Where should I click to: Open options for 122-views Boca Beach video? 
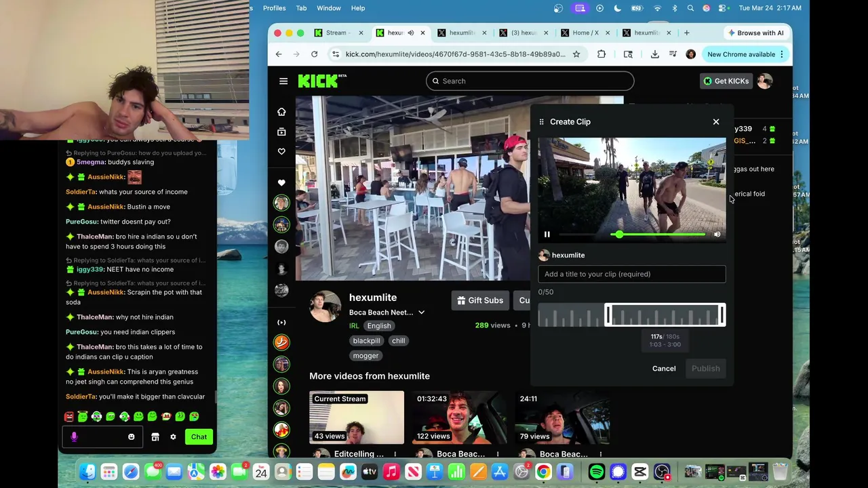tap(498, 454)
